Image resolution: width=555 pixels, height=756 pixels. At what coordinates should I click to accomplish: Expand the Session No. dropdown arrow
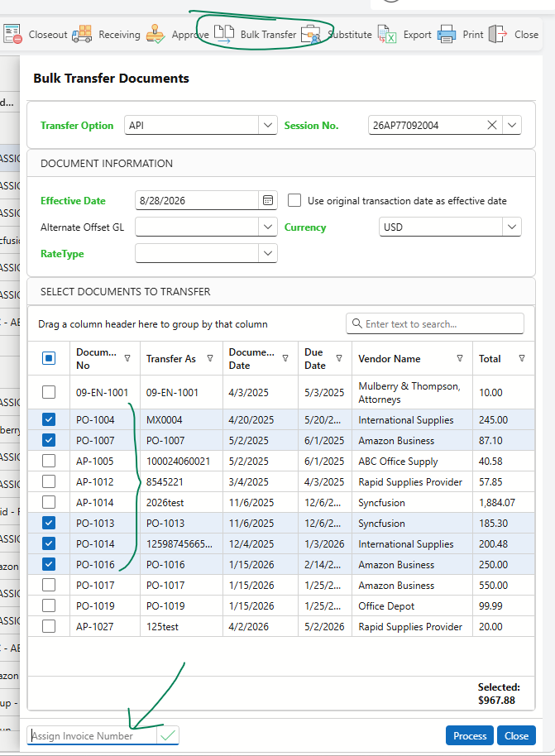pyautogui.click(x=512, y=126)
